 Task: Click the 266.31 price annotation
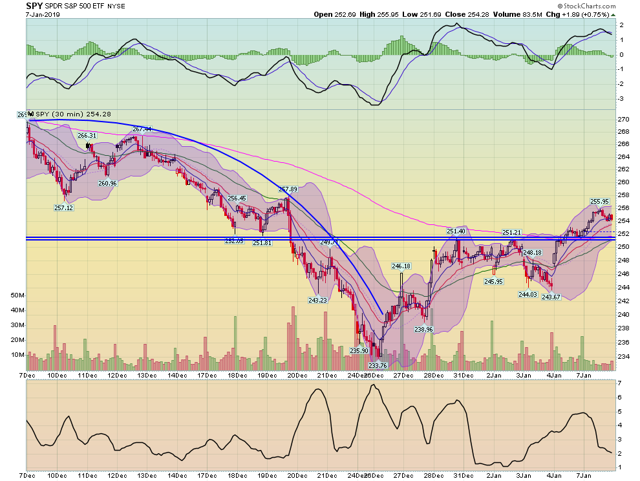coord(87,136)
